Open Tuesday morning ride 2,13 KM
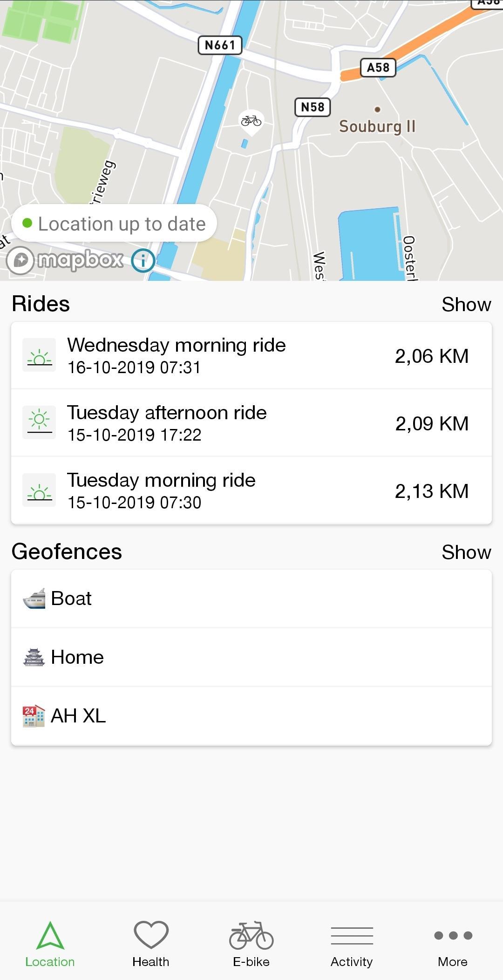Image resolution: width=503 pixels, height=980 pixels. [x=251, y=491]
